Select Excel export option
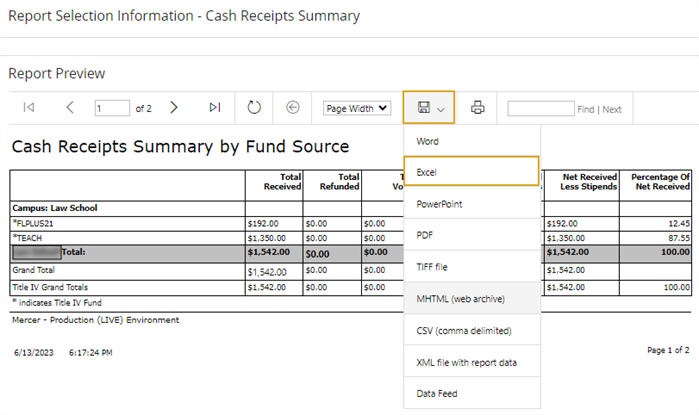699x415 pixels. click(x=427, y=172)
